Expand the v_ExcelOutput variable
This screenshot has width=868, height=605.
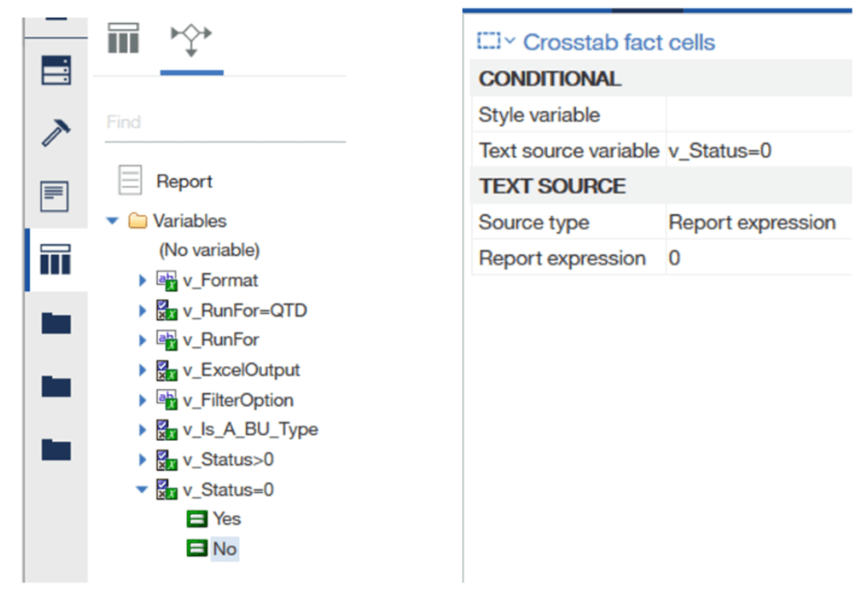click(x=142, y=369)
